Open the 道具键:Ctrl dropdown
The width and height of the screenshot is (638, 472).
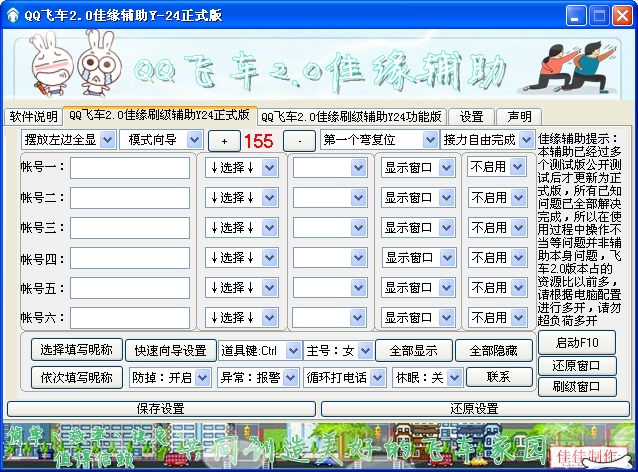click(260, 351)
